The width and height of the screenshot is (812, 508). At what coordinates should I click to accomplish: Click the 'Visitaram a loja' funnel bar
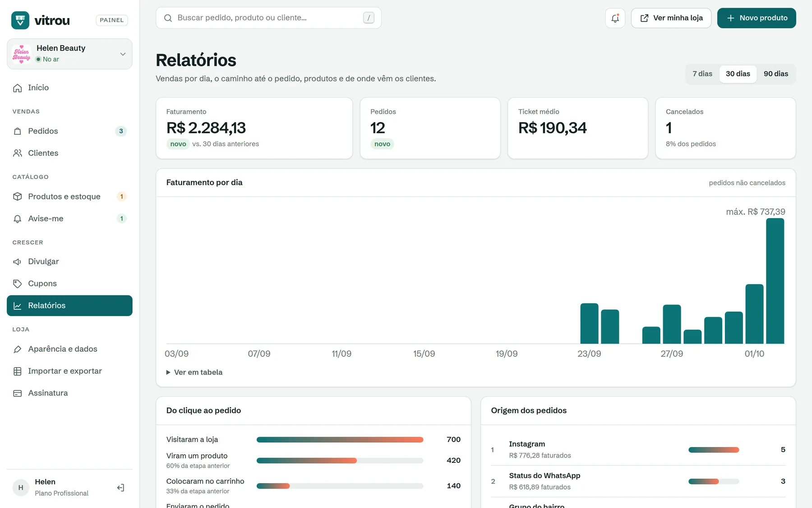click(340, 440)
